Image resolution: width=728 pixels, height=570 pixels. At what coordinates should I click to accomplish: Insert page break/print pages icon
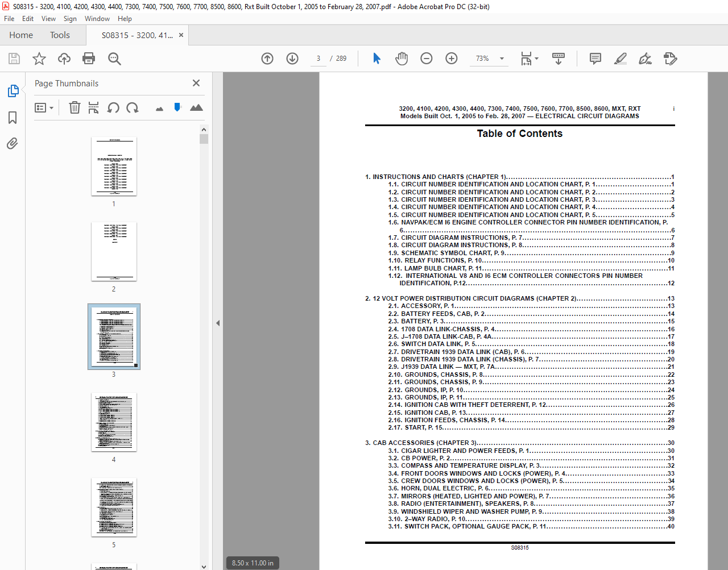click(x=94, y=107)
